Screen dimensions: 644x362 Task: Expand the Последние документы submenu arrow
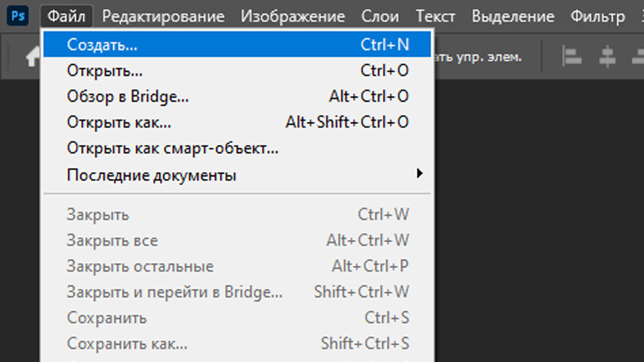point(419,174)
